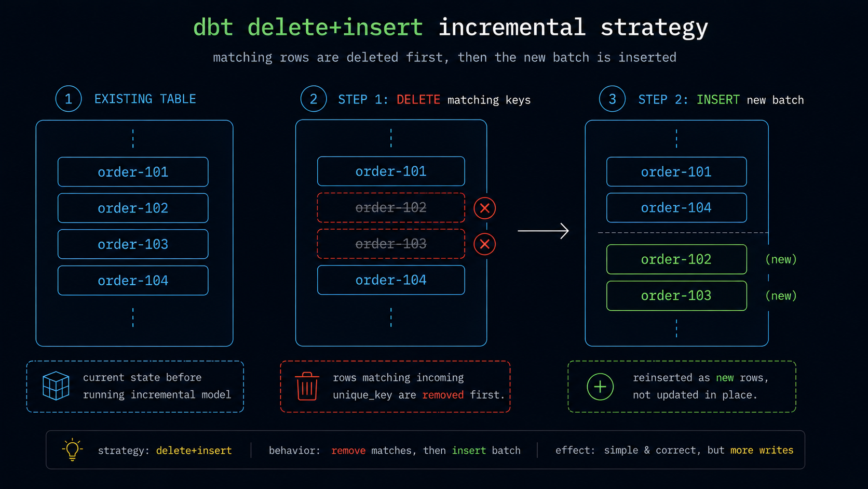Screen dimensions: 868x489
Task: Click the red word 'removed' in the delete note
Action: [443, 395]
